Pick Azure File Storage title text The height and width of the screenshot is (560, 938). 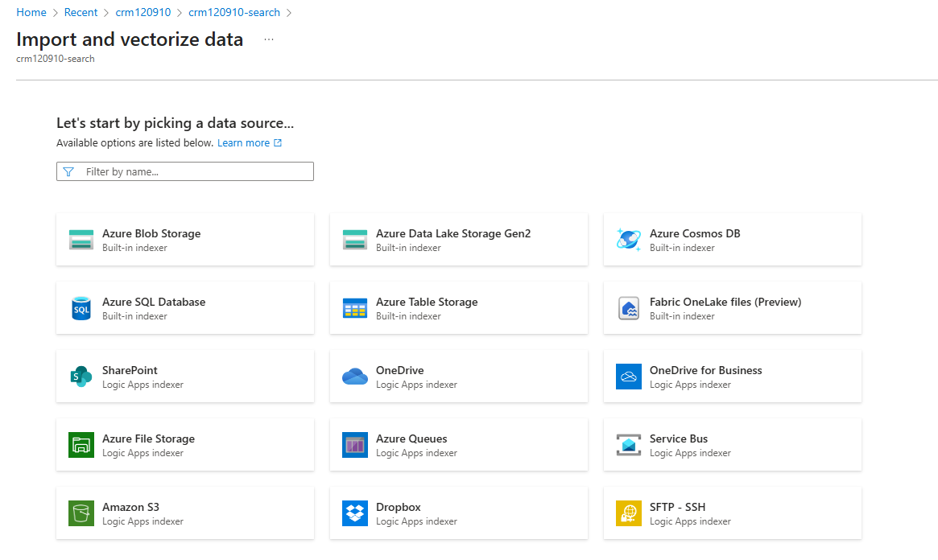tap(148, 439)
